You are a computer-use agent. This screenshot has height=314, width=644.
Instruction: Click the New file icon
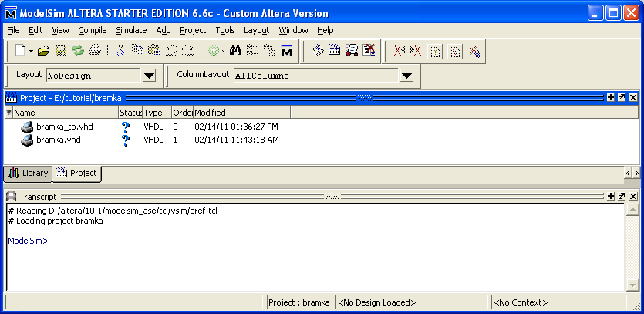coord(21,51)
